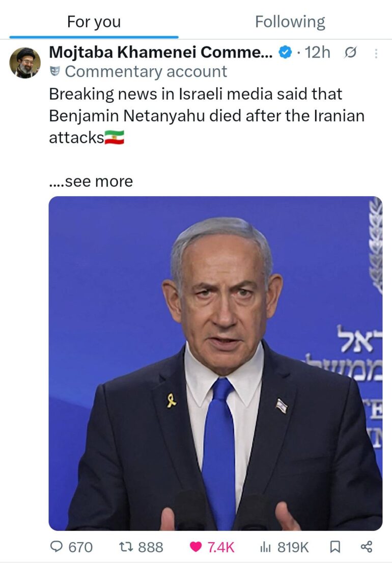The image size is (392, 565).
Task: Open the share post icon
Action: click(367, 547)
